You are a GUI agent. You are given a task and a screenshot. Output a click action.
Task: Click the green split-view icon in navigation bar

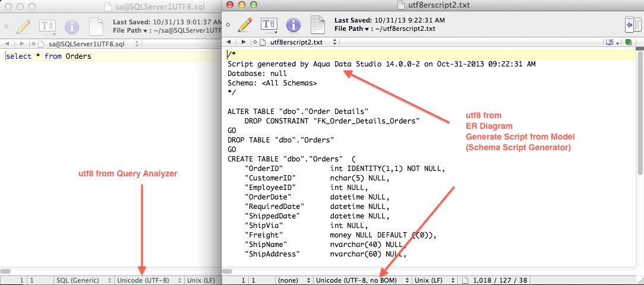tap(629, 42)
